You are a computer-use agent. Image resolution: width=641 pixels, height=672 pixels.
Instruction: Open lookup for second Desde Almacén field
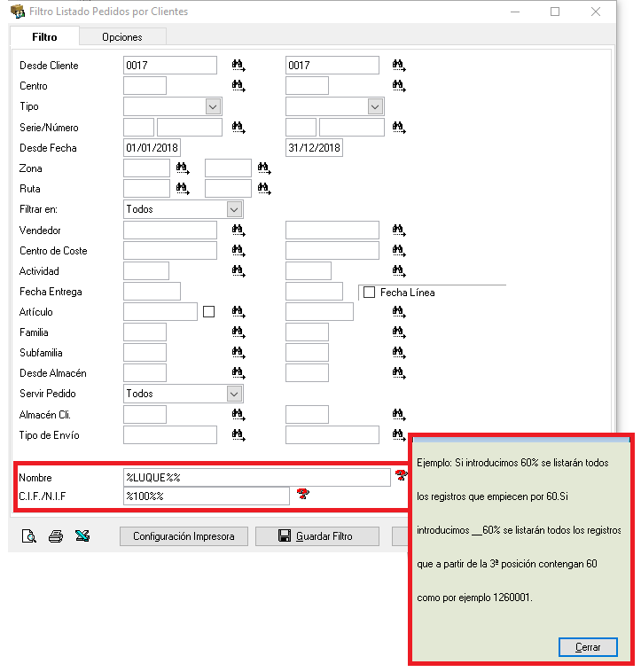(399, 373)
